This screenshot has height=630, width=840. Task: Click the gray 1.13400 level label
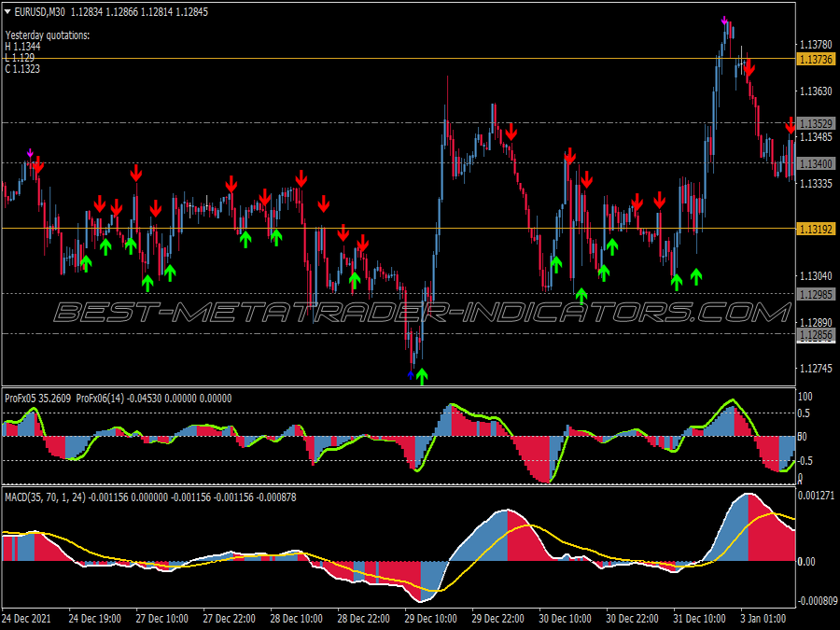(816, 163)
